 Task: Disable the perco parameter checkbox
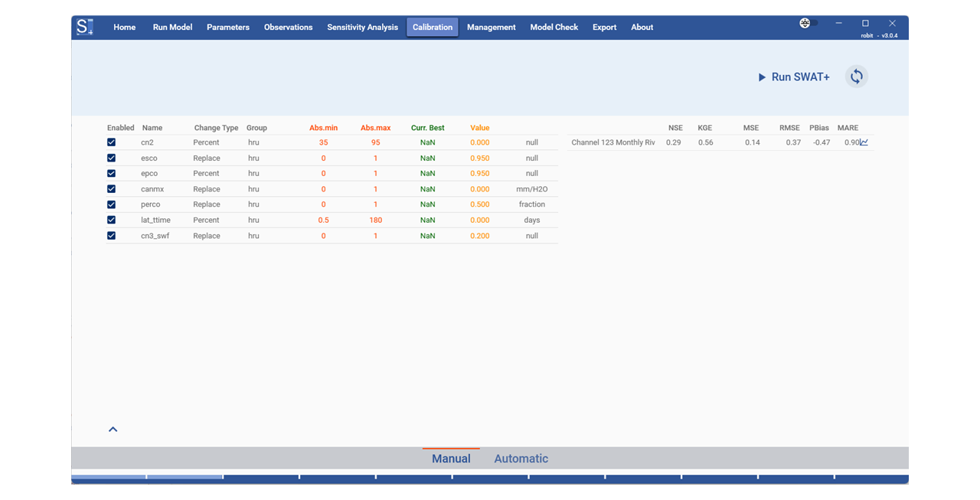pyautogui.click(x=112, y=204)
